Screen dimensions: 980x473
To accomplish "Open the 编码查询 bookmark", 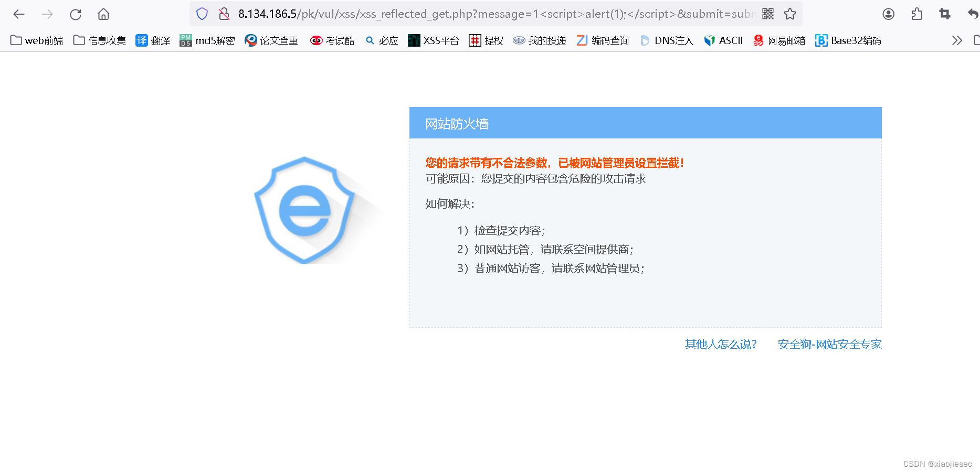I will click(603, 40).
